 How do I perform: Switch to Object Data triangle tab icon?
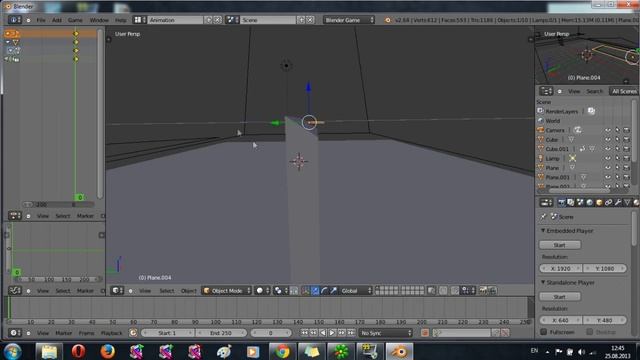(627, 202)
